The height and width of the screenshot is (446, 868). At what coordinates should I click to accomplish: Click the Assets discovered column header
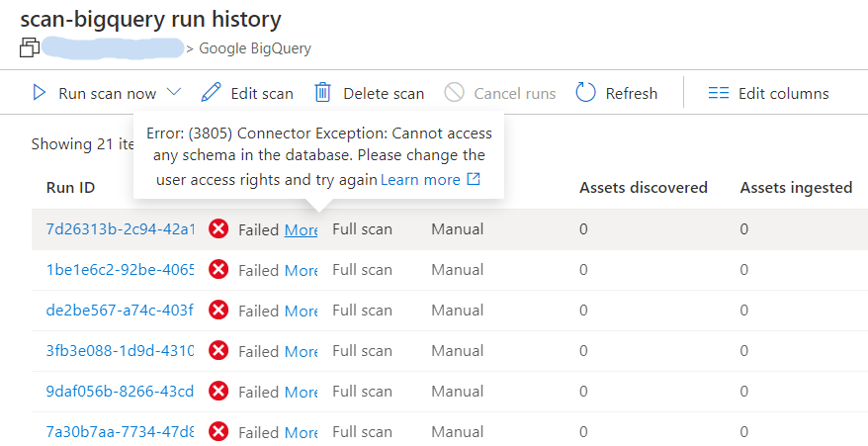tap(644, 188)
